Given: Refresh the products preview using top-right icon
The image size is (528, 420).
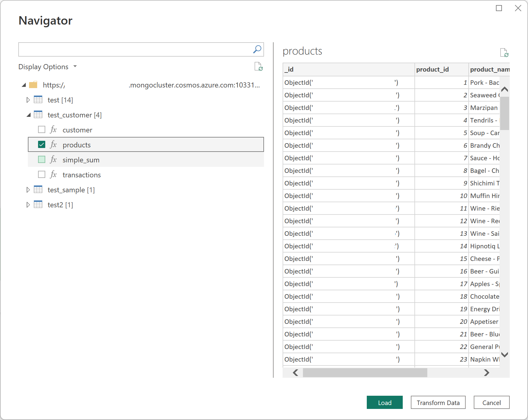Looking at the screenshot, I should click(504, 53).
